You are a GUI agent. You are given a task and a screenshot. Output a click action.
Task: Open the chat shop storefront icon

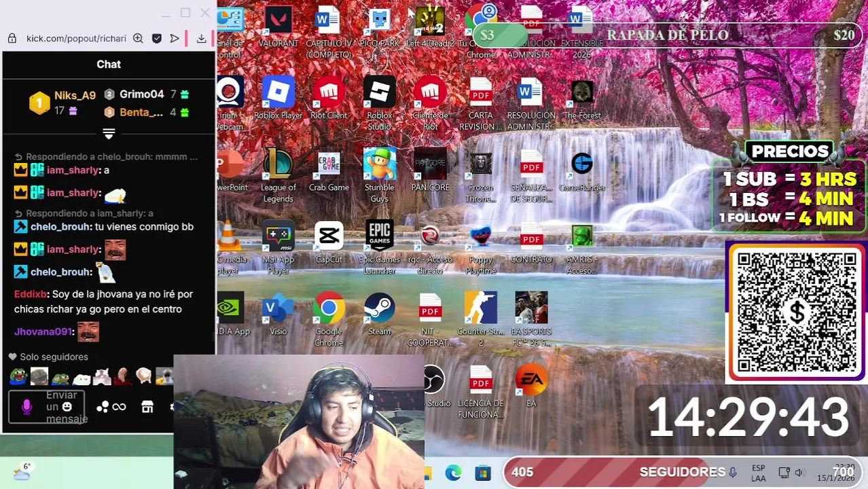147,407
